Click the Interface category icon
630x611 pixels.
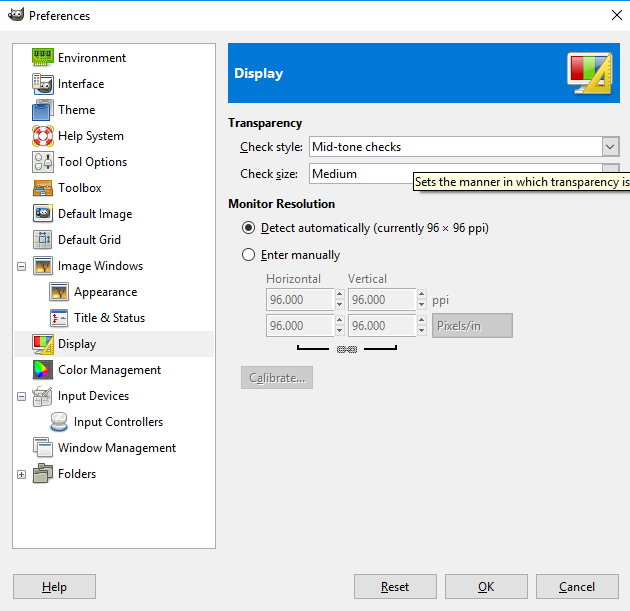click(x=43, y=84)
